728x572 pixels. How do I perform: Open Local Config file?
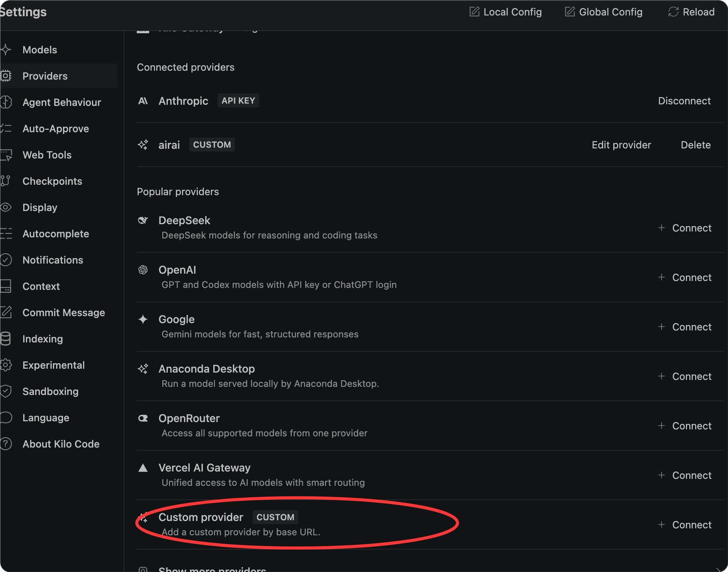[505, 12]
